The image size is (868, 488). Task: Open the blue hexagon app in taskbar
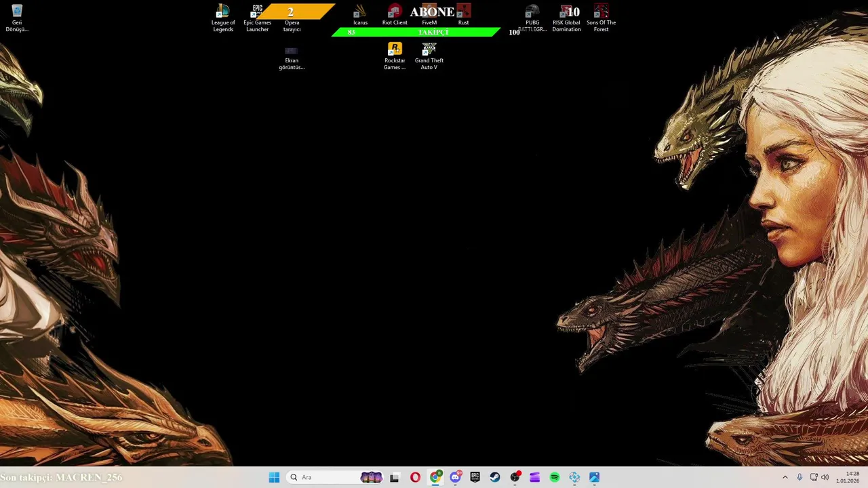pos(574,477)
